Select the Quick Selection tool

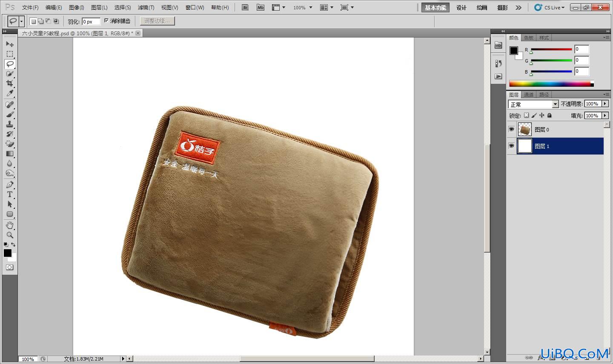(10, 74)
